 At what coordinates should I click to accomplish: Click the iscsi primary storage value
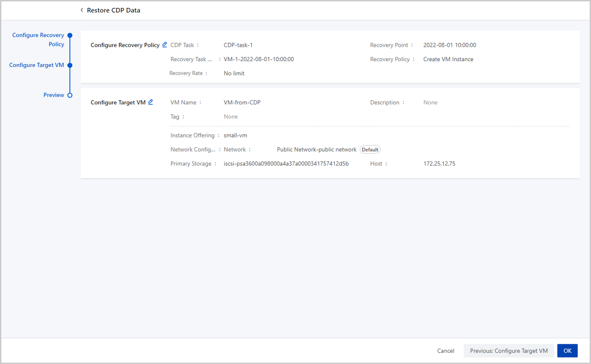(286, 164)
